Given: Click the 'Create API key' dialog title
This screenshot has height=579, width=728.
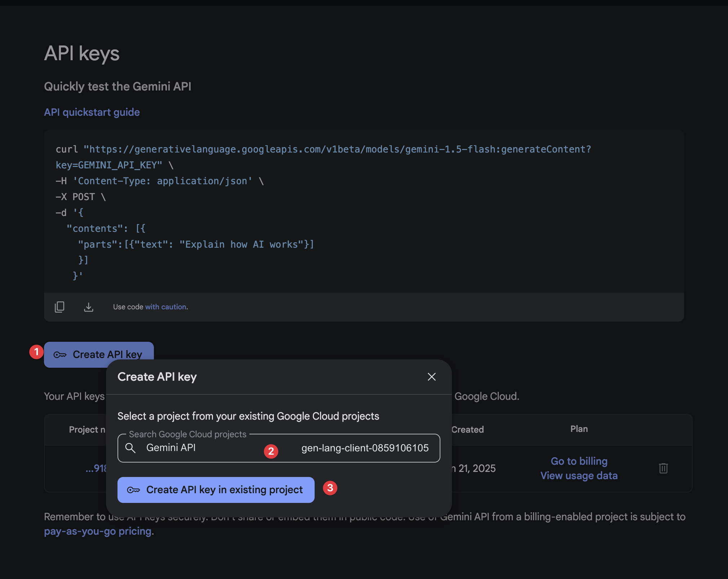Looking at the screenshot, I should pos(157,377).
